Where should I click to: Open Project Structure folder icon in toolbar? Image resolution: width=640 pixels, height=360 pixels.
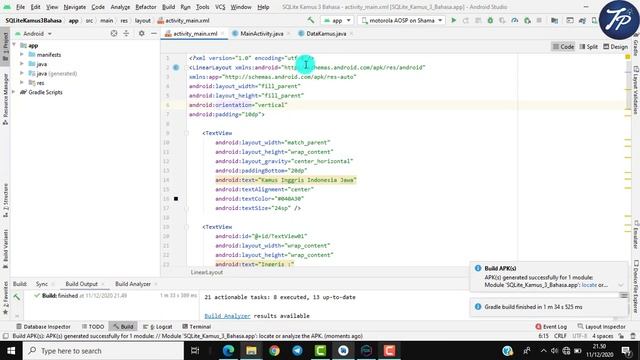(554, 20)
